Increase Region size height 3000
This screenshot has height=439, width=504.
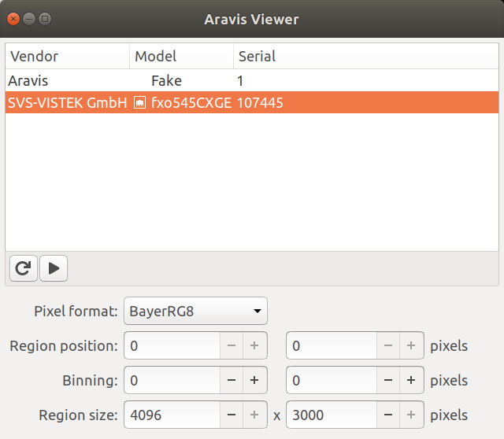pyautogui.click(x=411, y=415)
